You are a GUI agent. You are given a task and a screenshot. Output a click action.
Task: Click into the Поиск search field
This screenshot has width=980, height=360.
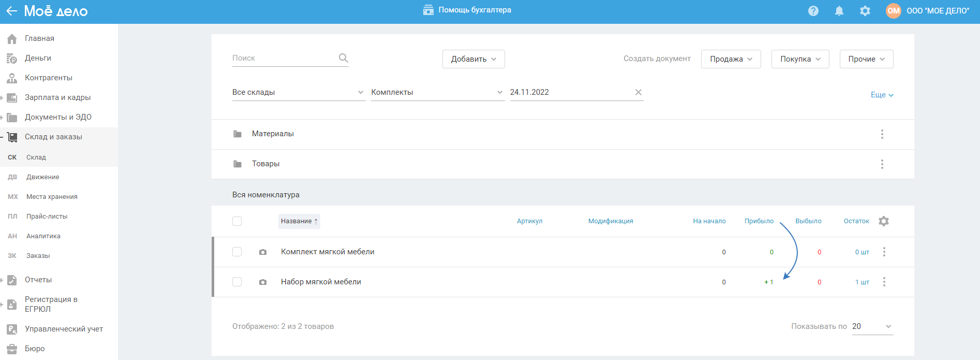pyautogui.click(x=282, y=58)
